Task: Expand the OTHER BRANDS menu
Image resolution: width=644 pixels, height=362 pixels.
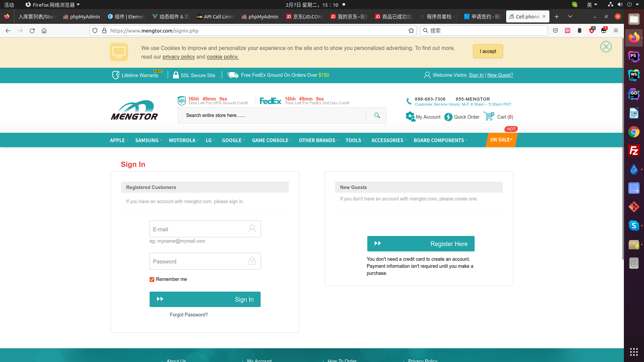Action: point(319,140)
